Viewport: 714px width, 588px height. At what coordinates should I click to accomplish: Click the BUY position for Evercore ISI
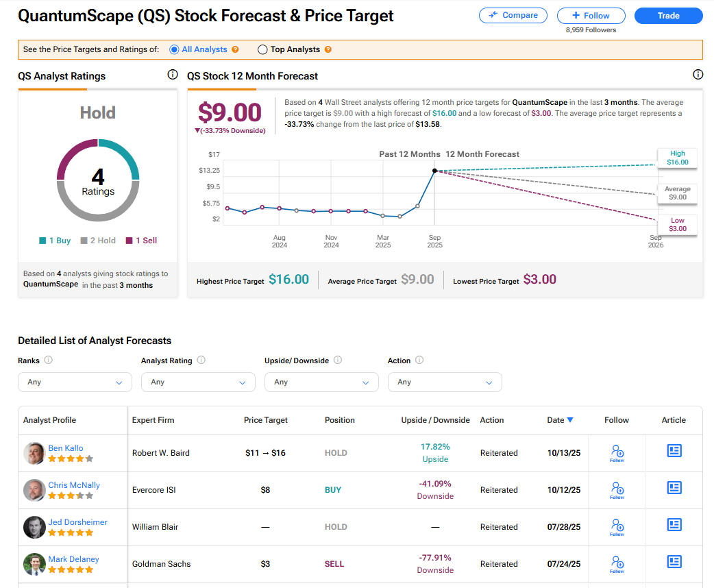point(333,490)
